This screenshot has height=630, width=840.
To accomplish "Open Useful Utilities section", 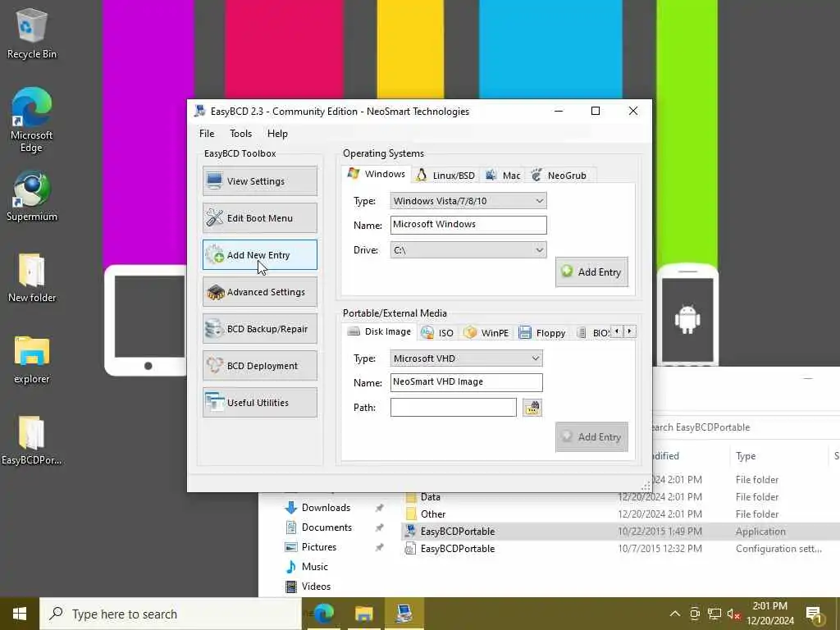I will click(260, 403).
